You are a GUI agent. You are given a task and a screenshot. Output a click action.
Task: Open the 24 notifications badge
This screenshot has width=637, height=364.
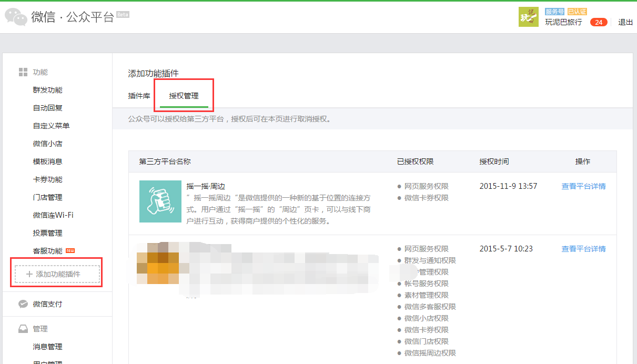click(x=599, y=22)
